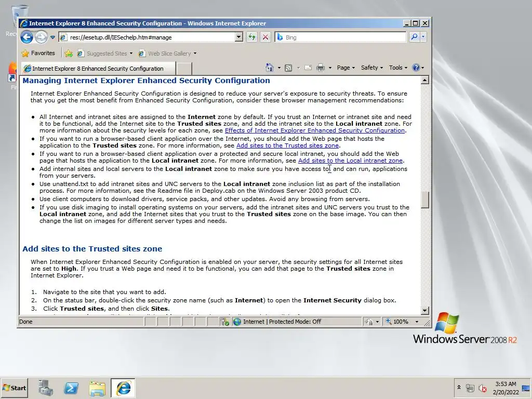Click the RSS Feeds icon
This screenshot has width=532, height=399.
click(x=288, y=68)
